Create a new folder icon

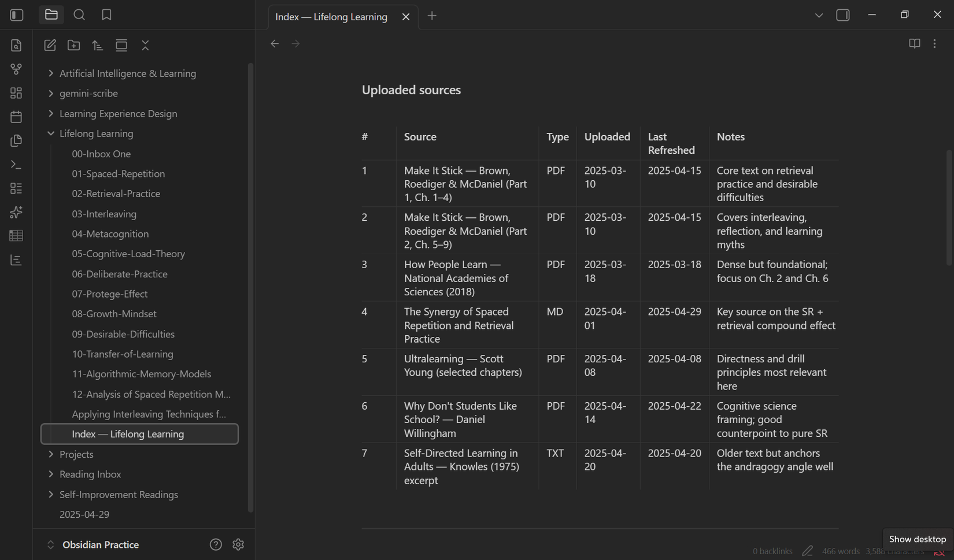(x=73, y=45)
